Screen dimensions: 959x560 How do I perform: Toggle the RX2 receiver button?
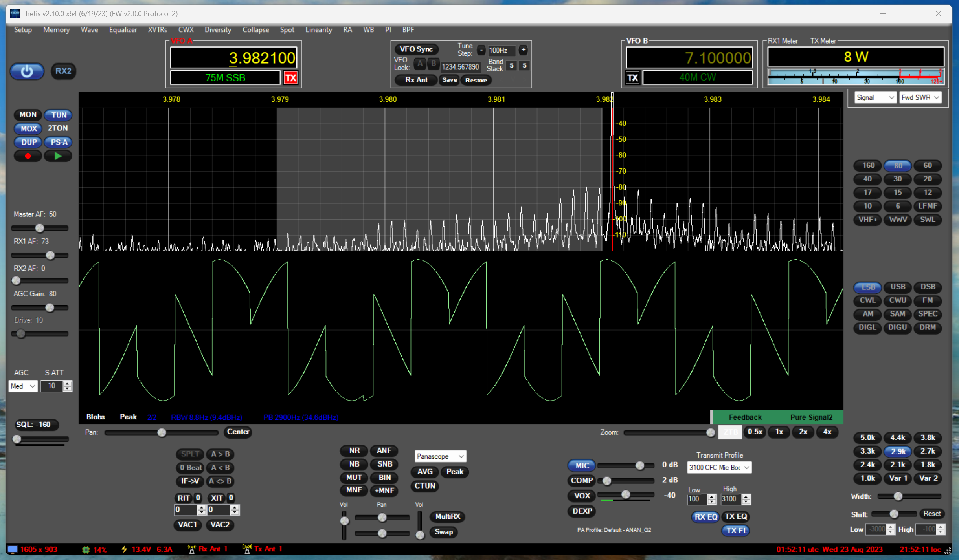(x=63, y=71)
